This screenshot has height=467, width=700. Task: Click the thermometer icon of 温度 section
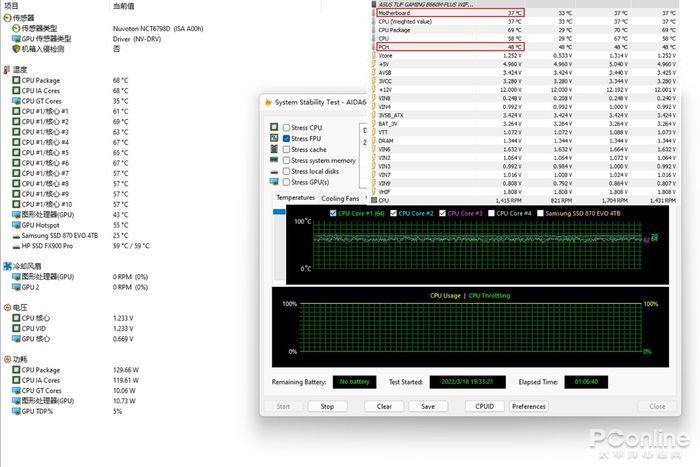7,70
